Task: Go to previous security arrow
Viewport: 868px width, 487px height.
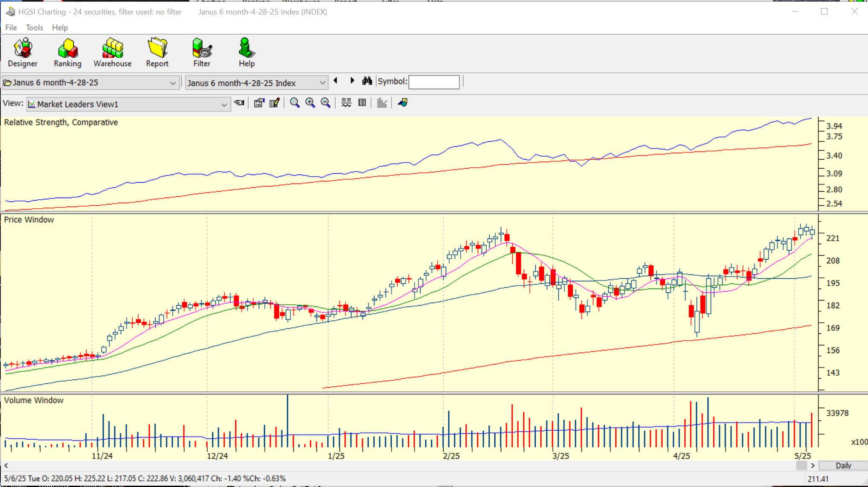Action: point(336,81)
